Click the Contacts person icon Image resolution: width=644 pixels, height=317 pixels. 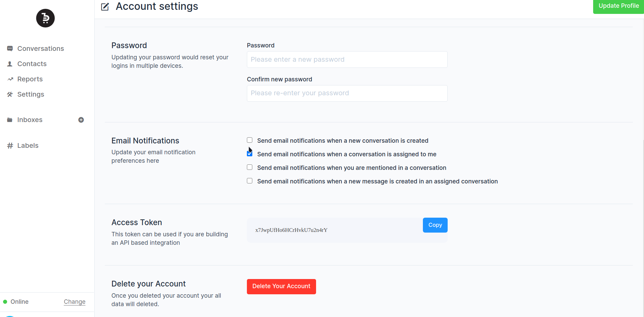(10, 64)
